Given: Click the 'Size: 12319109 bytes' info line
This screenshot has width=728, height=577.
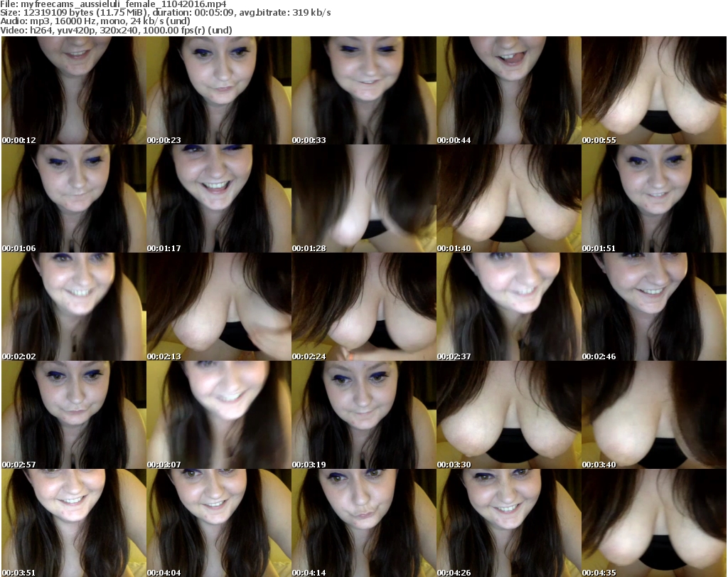Looking at the screenshot, I should pyautogui.click(x=166, y=13).
